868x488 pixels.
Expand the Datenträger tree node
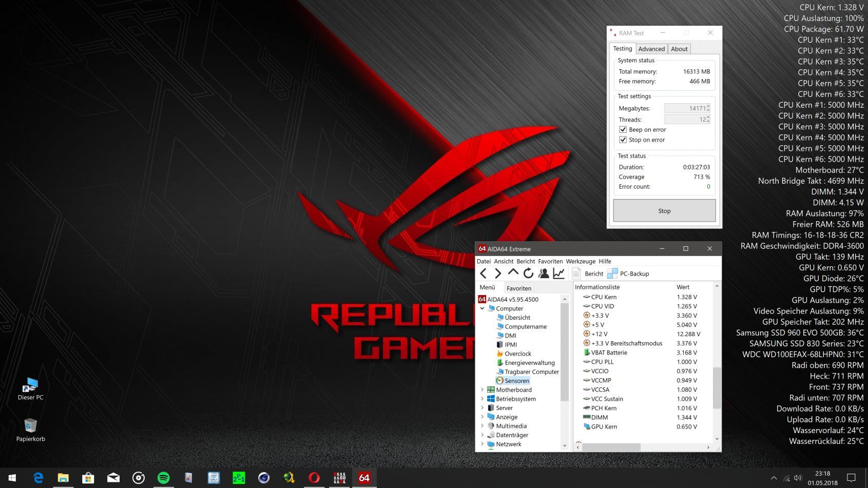point(482,435)
